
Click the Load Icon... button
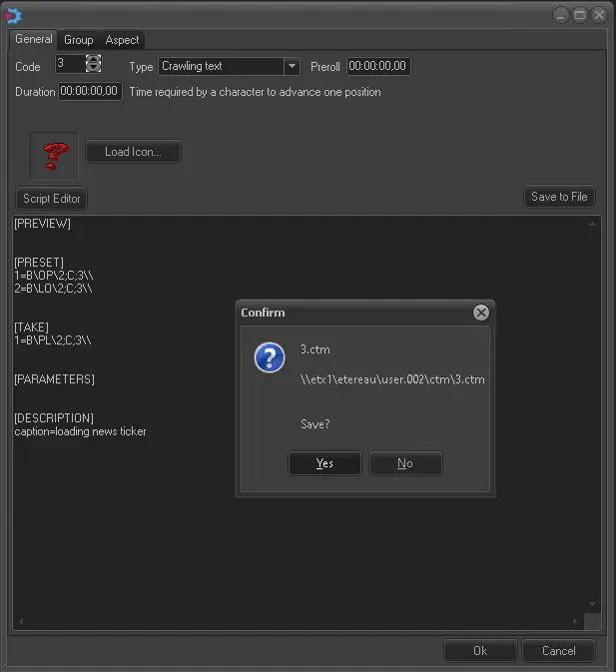point(133,152)
